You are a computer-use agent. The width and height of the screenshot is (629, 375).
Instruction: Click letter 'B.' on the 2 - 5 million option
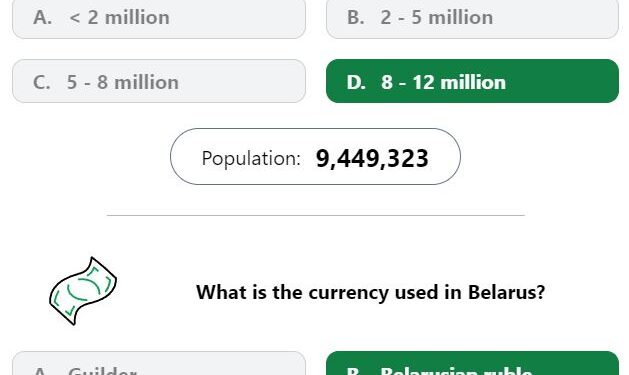355,18
